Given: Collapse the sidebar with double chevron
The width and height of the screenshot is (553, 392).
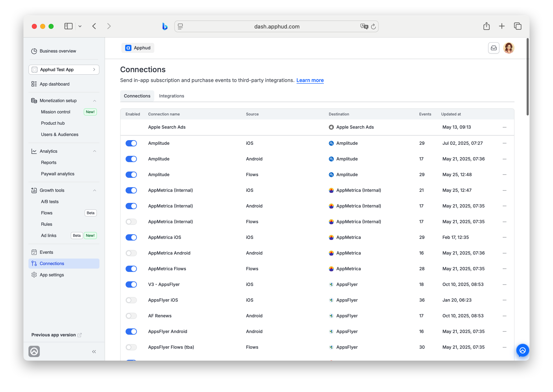Looking at the screenshot, I should pos(94,351).
